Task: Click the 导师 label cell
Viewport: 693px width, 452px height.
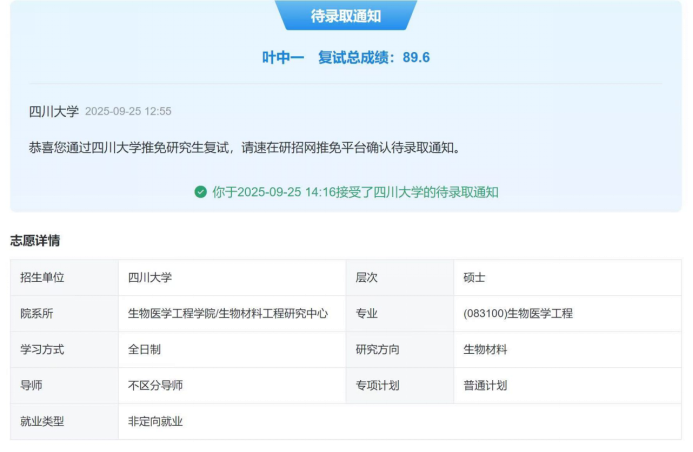Action: [x=65, y=385]
